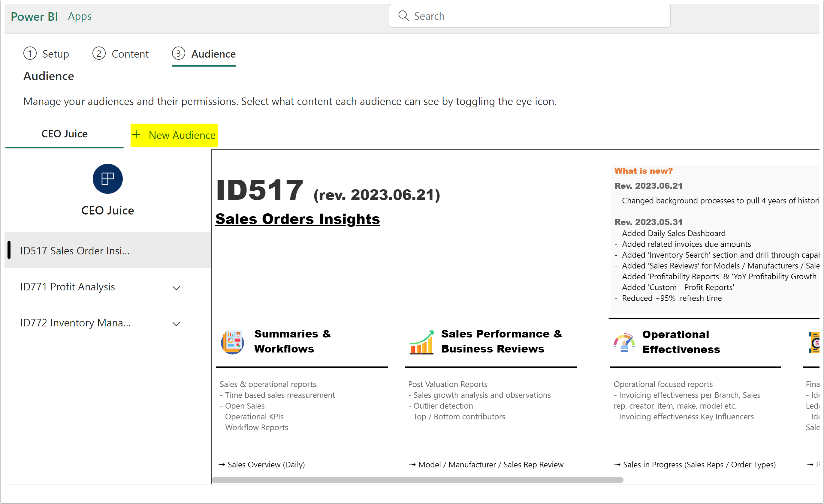Click the 'Operational KPIs' bullet text
824x504 pixels.
254,417
